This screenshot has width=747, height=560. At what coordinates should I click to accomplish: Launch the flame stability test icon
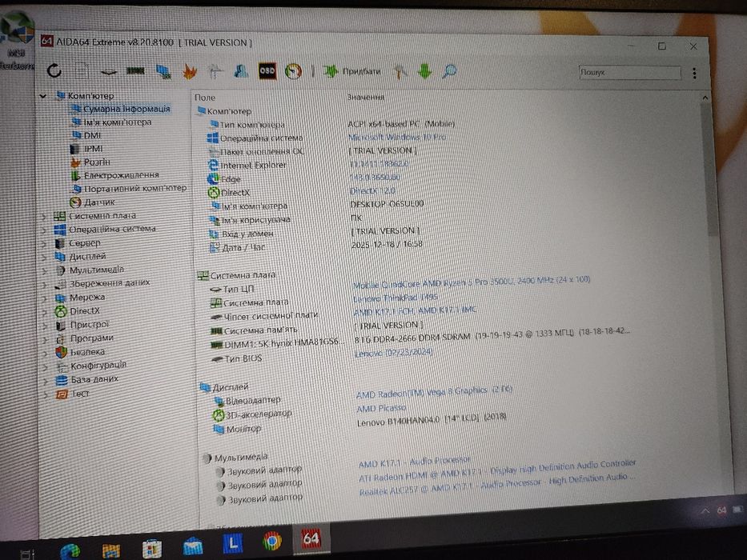pyautogui.click(x=190, y=71)
